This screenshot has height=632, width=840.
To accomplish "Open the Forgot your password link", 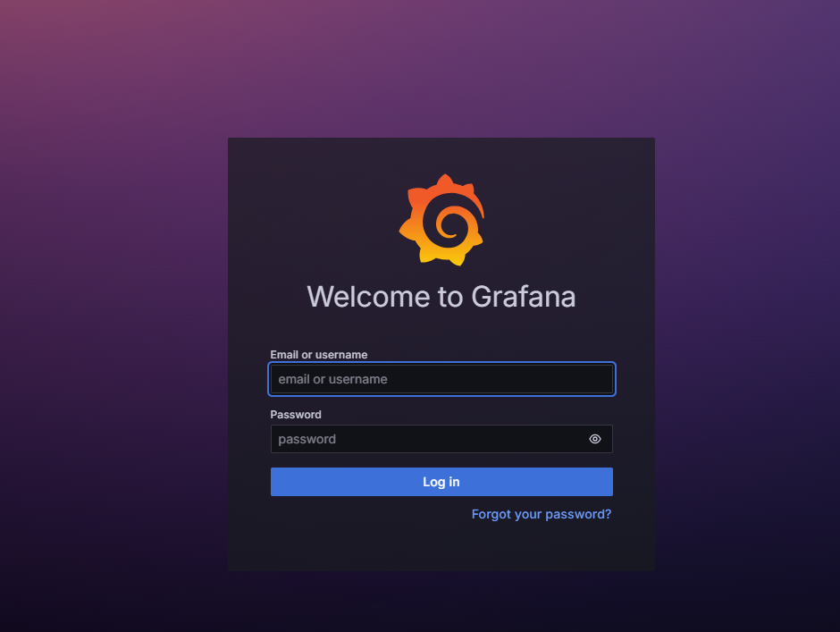I will click(x=541, y=514).
